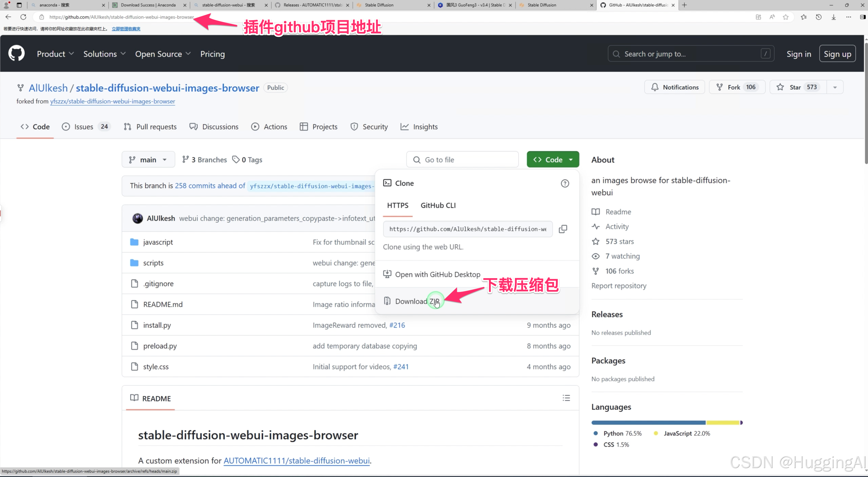Expand the Product navigation menu

[55, 54]
